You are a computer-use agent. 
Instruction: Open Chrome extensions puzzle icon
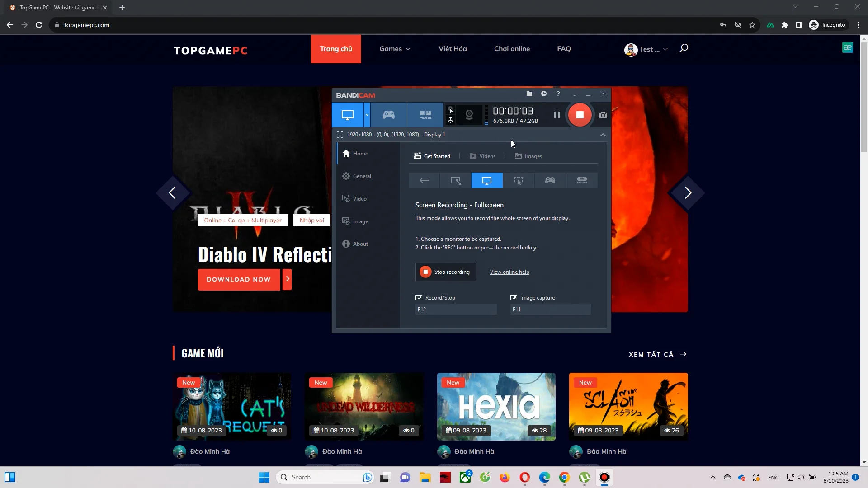pos(785,25)
